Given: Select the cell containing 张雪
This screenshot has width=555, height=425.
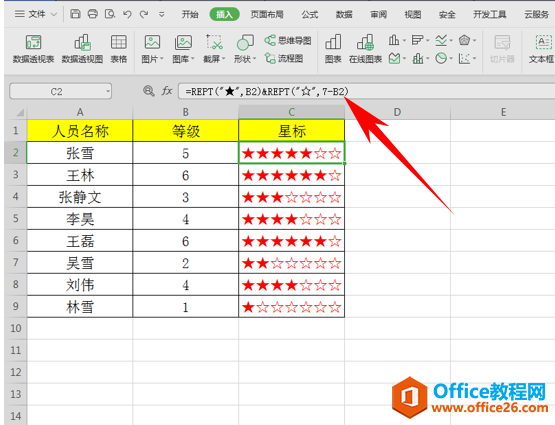Looking at the screenshot, I should [80, 153].
